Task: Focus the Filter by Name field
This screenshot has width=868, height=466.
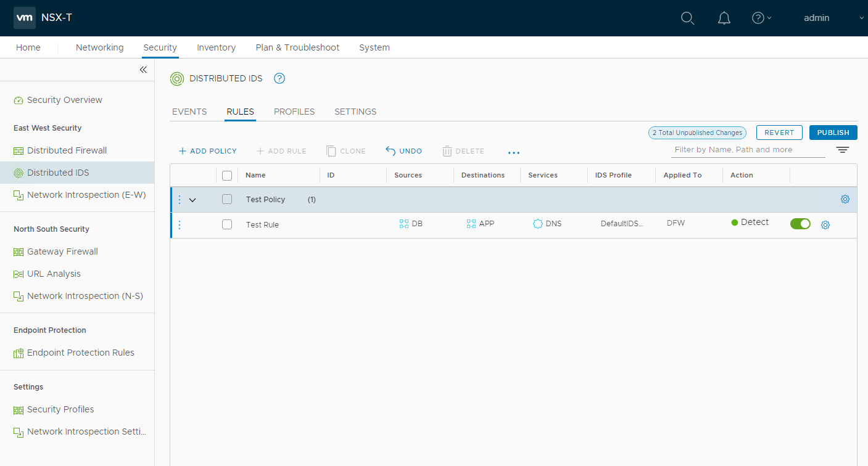Action: click(748, 150)
